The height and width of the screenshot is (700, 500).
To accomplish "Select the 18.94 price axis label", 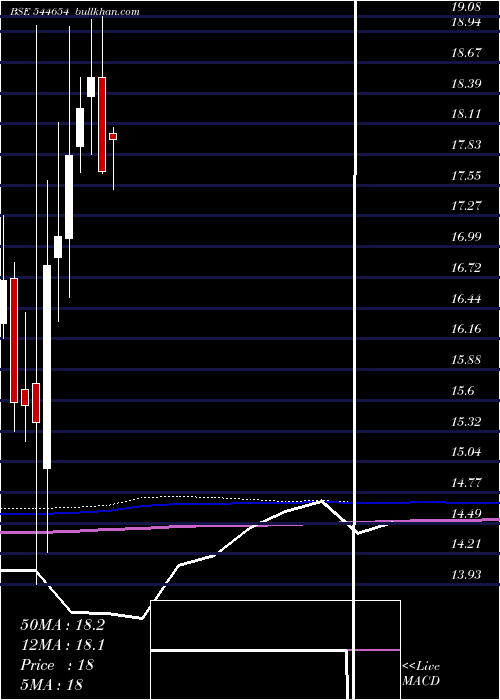I will click(466, 22).
